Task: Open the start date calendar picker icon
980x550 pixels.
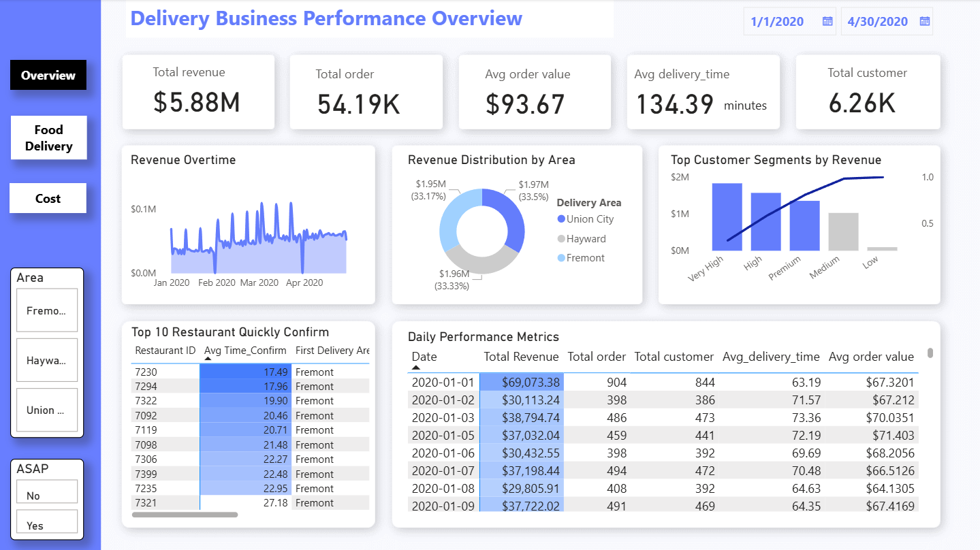Action: pos(827,22)
